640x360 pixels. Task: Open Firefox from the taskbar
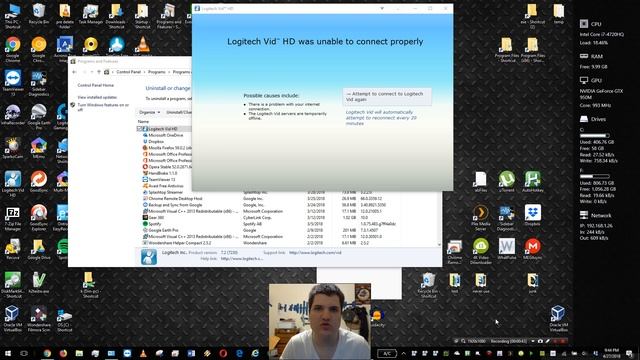[x=63, y=353]
